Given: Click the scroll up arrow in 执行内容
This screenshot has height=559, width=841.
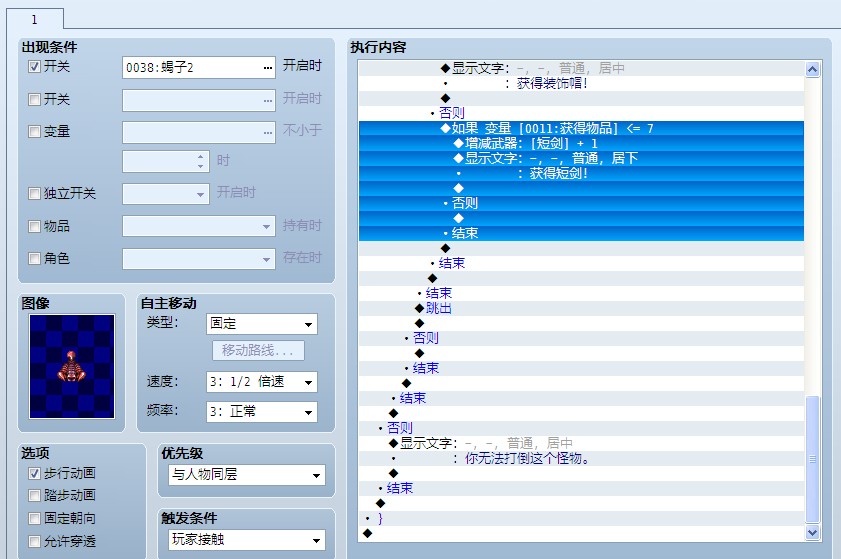Looking at the screenshot, I should (x=812, y=70).
